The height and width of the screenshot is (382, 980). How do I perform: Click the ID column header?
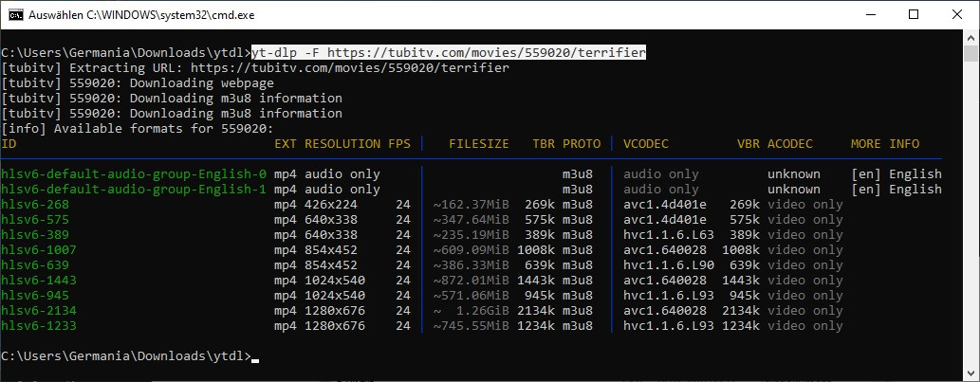[x=9, y=144]
